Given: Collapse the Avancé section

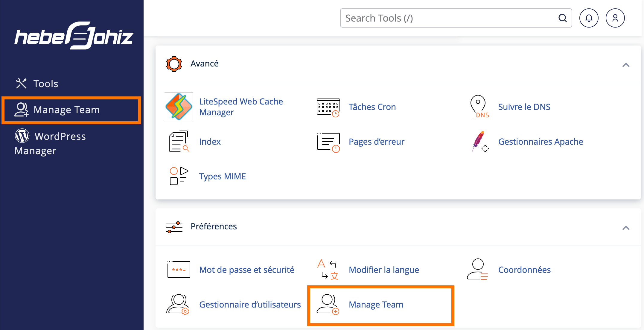Looking at the screenshot, I should coord(626,65).
